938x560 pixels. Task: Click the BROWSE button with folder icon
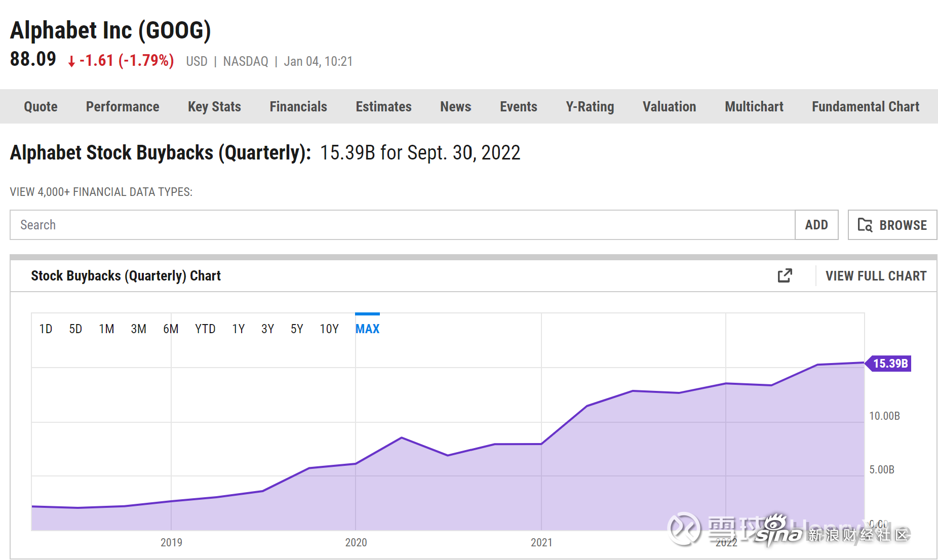pyautogui.click(x=892, y=225)
